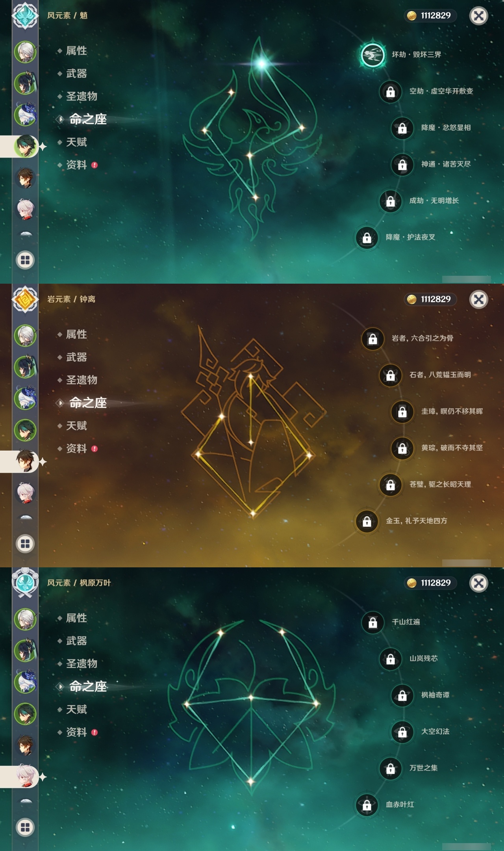This screenshot has width=504, height=851.
Task: Select the locked 降魔·护法夜叉 constellation node
Action: point(367,238)
